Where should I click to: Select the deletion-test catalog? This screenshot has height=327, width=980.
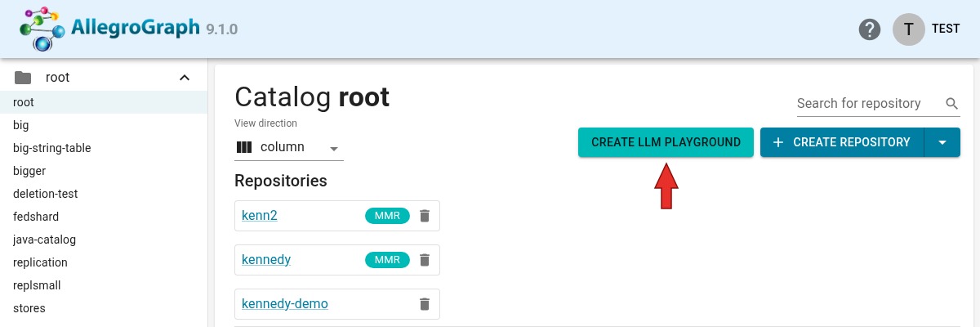coord(104,194)
